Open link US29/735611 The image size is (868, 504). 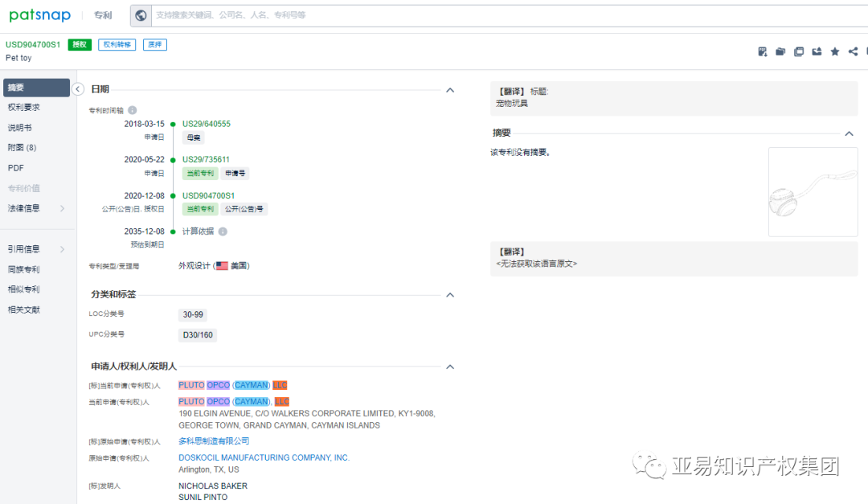click(206, 159)
